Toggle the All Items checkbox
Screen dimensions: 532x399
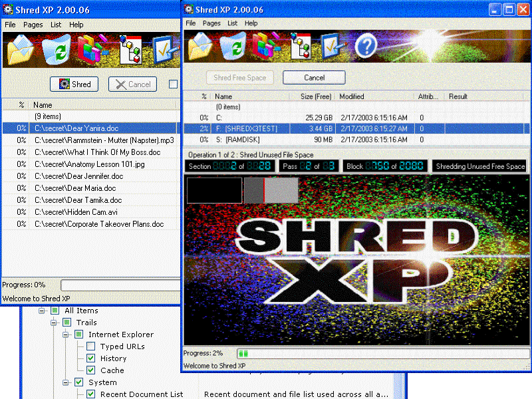55,311
